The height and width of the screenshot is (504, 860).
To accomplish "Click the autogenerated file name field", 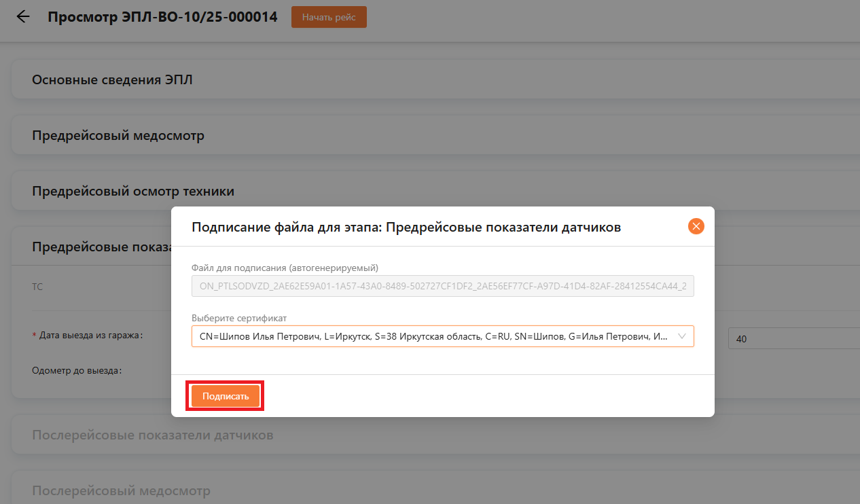I will tap(442, 286).
